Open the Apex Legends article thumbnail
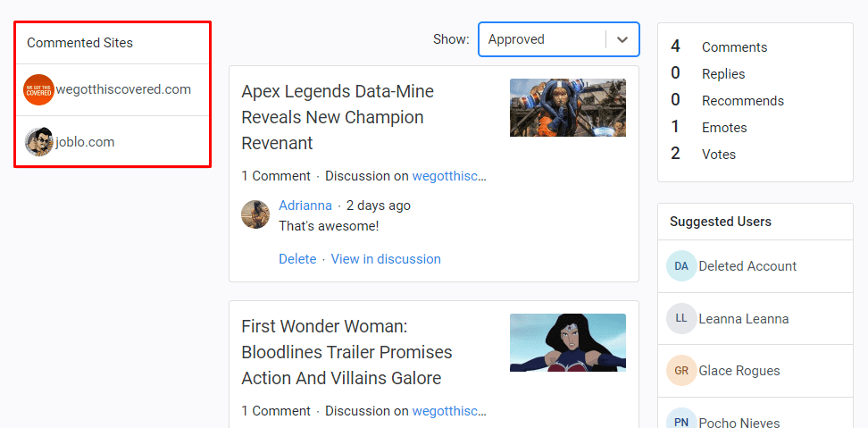This screenshot has height=428, width=868. 567,107
